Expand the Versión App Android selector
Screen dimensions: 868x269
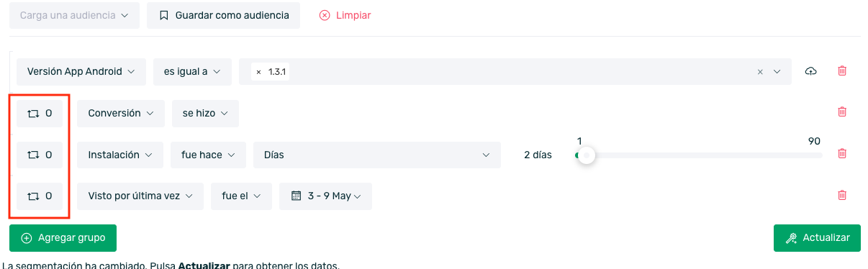click(81, 72)
